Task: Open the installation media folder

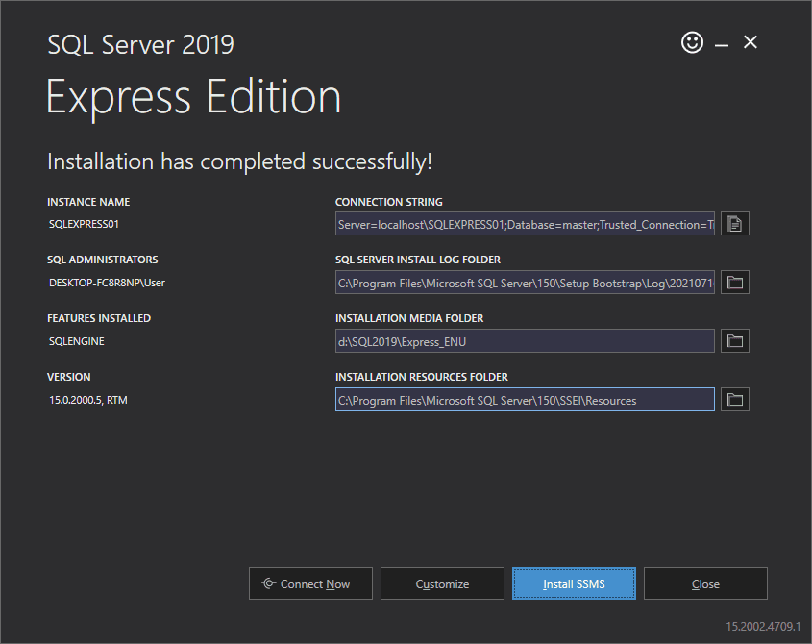Action: tap(734, 340)
